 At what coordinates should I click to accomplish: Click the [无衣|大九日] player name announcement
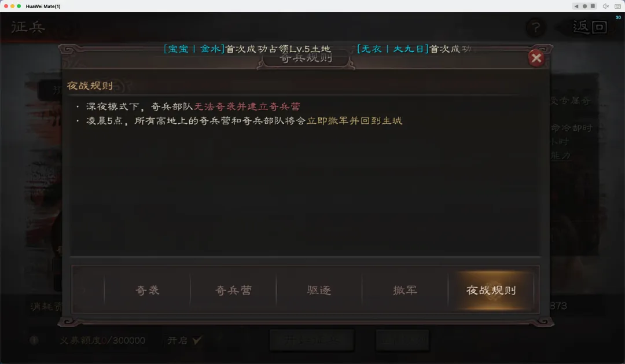pyautogui.click(x=392, y=49)
